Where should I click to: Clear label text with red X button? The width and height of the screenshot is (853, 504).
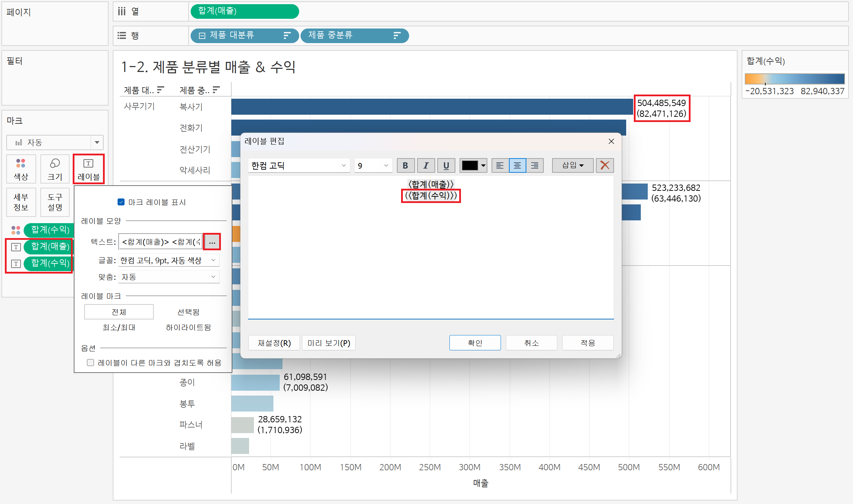pyautogui.click(x=605, y=165)
